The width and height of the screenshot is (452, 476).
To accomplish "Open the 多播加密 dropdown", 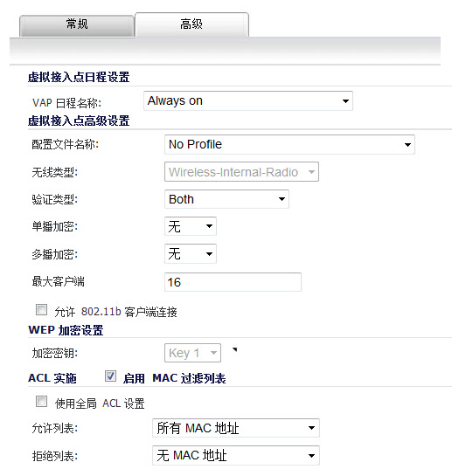I will click(191, 253).
